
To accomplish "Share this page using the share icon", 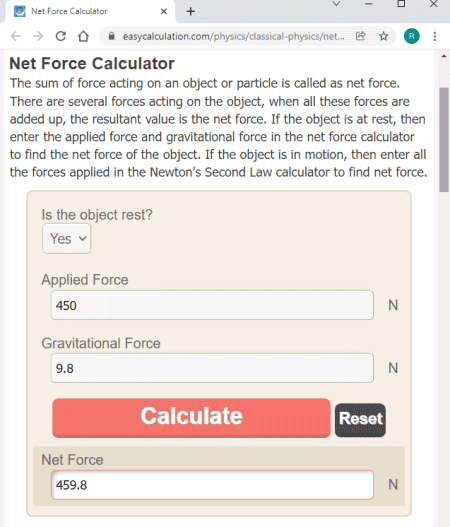I will click(x=361, y=36).
